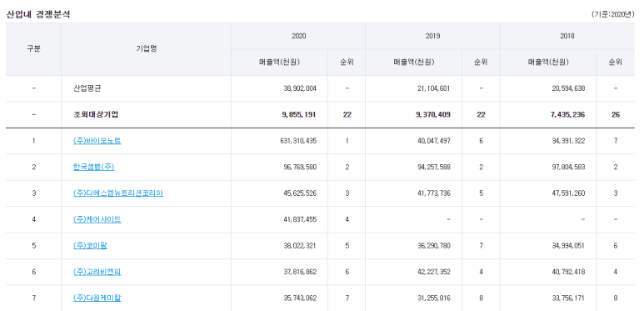The width and height of the screenshot is (644, 311).
Task: Select the value 7,435,236
Action: pos(567,114)
